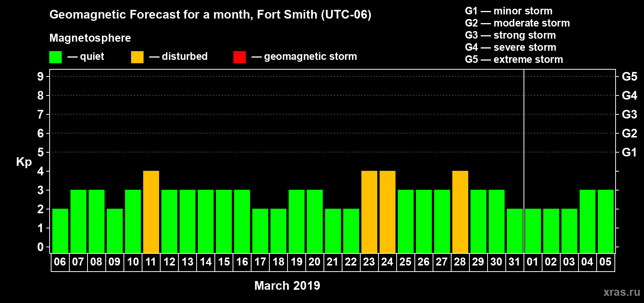Screen dimensions: 644x303
Task: Click the G1 right axis label
Action: pos(629,152)
